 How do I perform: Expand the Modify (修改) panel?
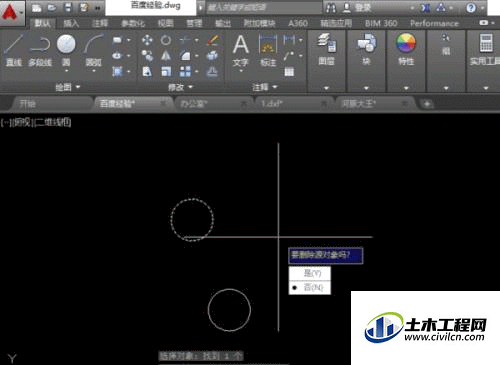pos(180,87)
